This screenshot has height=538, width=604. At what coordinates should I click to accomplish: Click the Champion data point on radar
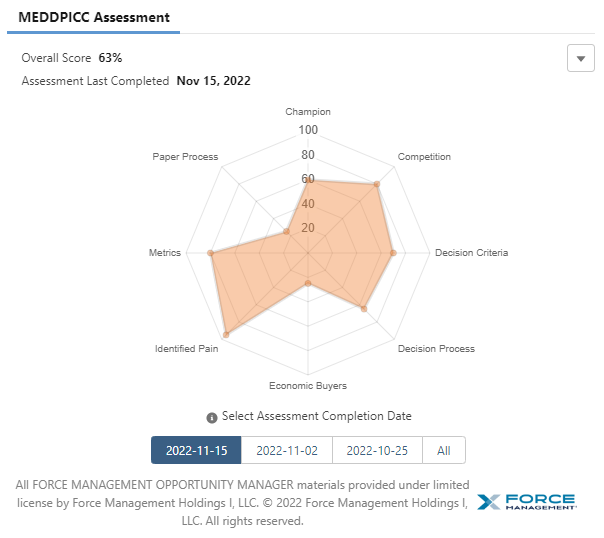(x=309, y=180)
